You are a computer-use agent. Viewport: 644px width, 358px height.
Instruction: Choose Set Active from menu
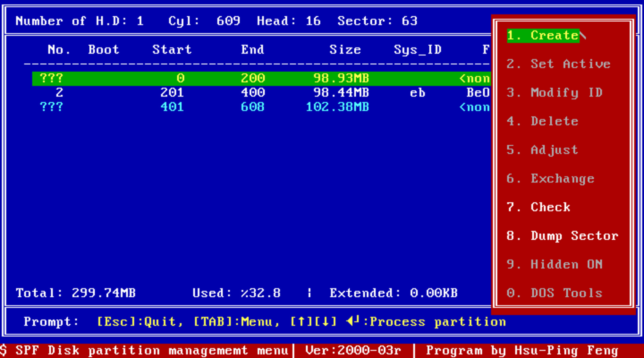coord(558,64)
